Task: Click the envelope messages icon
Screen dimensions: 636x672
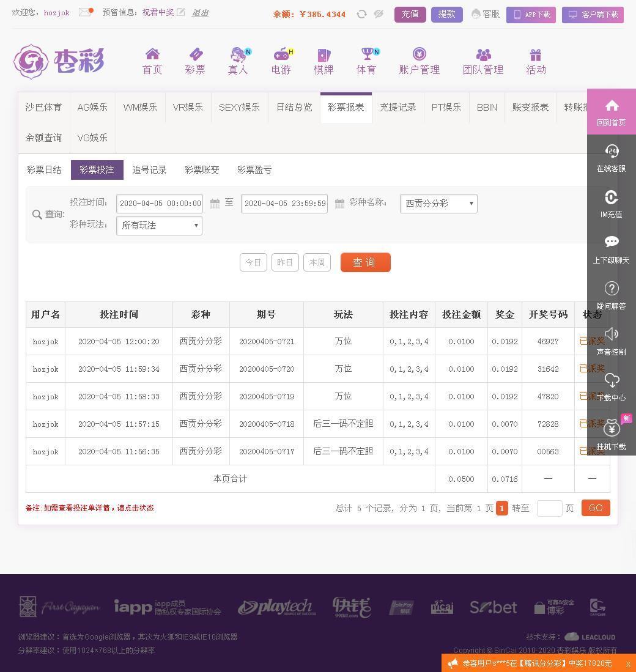Action: [85, 12]
